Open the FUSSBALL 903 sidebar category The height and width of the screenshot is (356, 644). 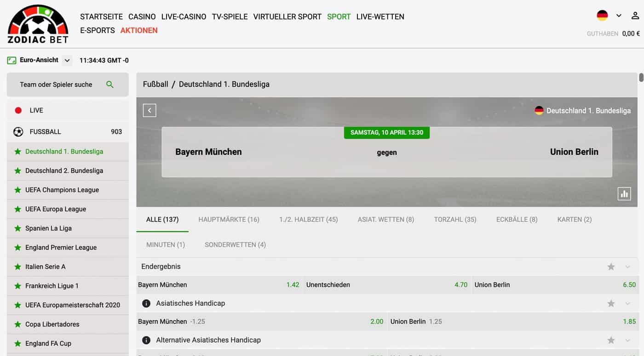68,132
